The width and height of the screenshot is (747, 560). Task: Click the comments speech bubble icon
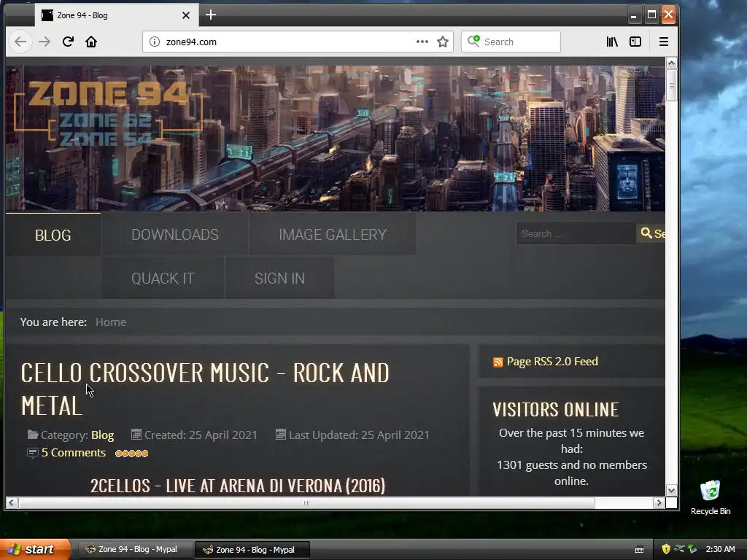pyautogui.click(x=32, y=453)
